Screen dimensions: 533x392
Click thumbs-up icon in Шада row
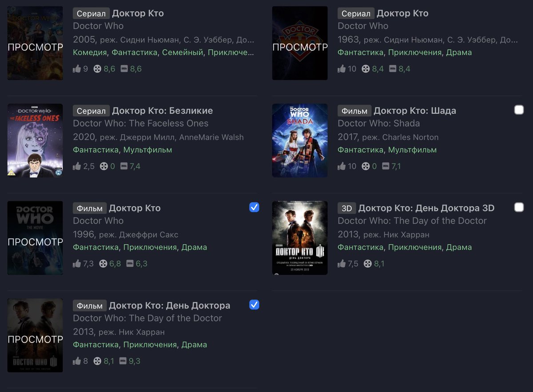coord(342,166)
